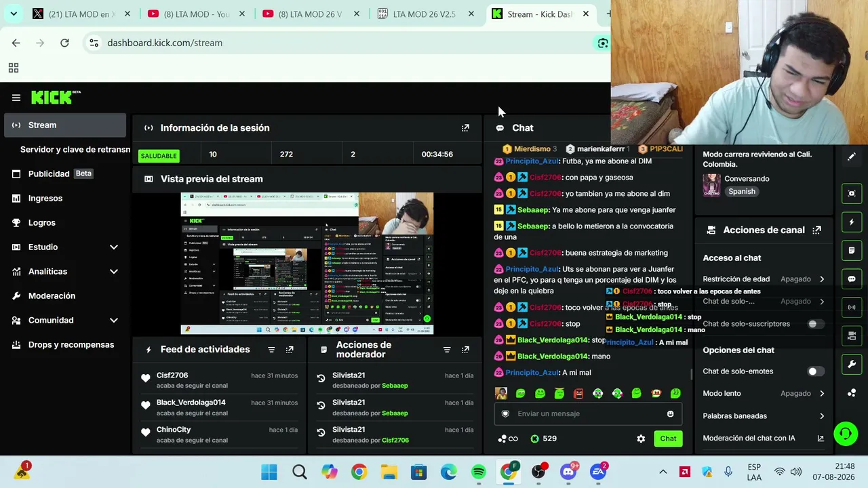868x488 pixels.
Task: Click the pencil edit stream info icon
Action: [x=852, y=157]
